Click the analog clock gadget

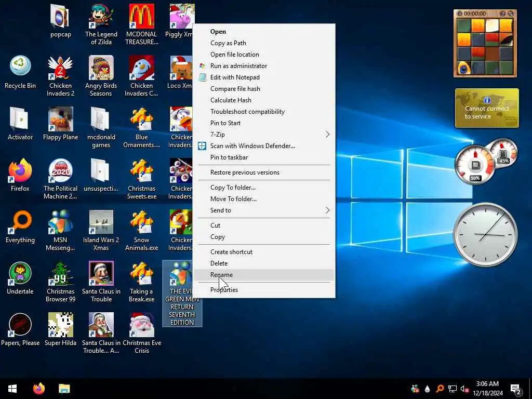coord(486,235)
